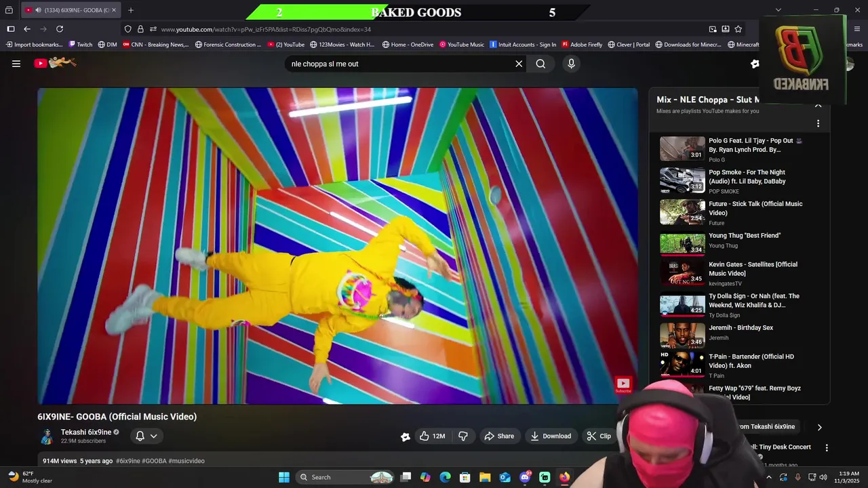Reload the page with the refresh icon
The height and width of the screenshot is (488, 868).
[x=60, y=29]
